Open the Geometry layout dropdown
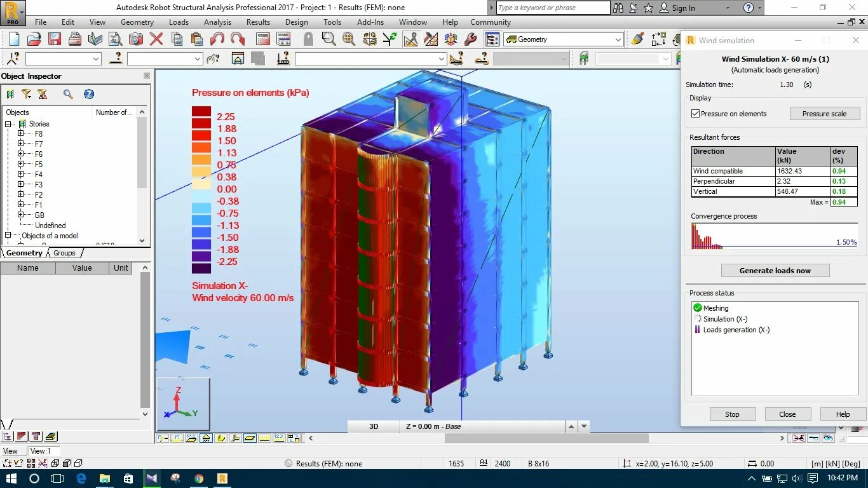Image resolution: width=868 pixels, height=488 pixels. click(x=618, y=39)
